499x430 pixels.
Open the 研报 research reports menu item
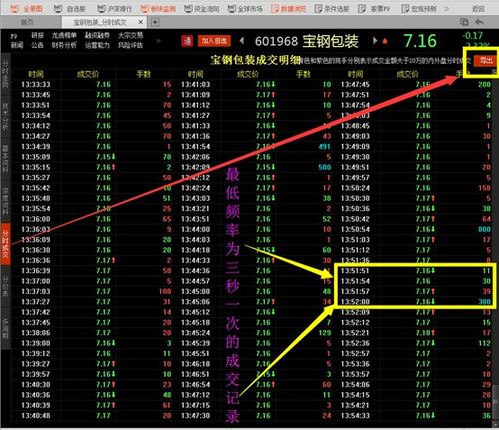tap(37, 35)
